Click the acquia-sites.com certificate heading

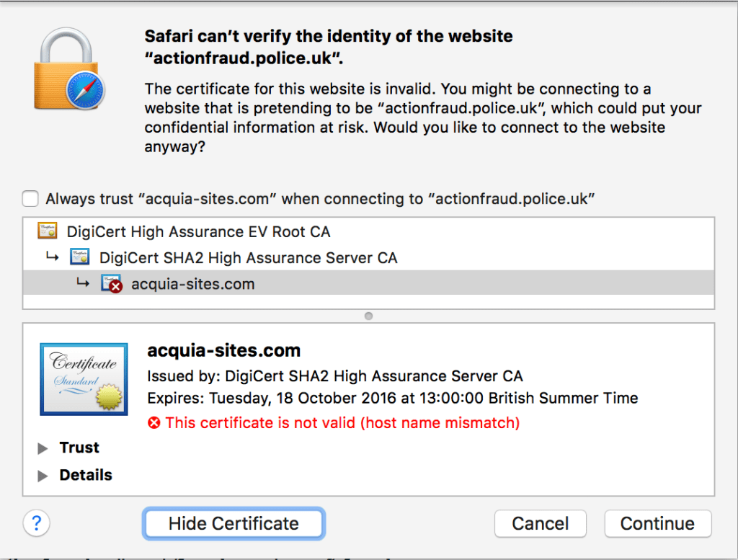click(x=223, y=351)
